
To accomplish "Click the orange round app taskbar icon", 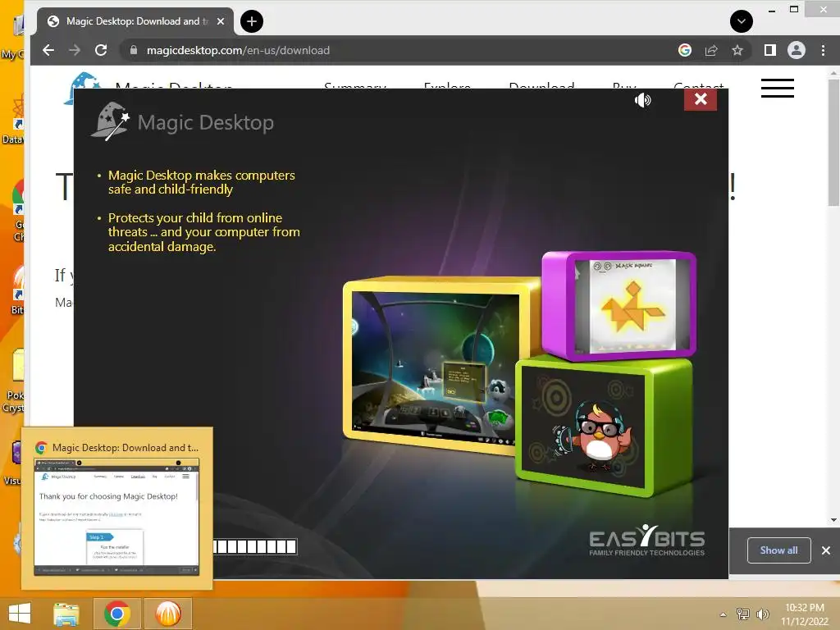I will [x=167, y=614].
